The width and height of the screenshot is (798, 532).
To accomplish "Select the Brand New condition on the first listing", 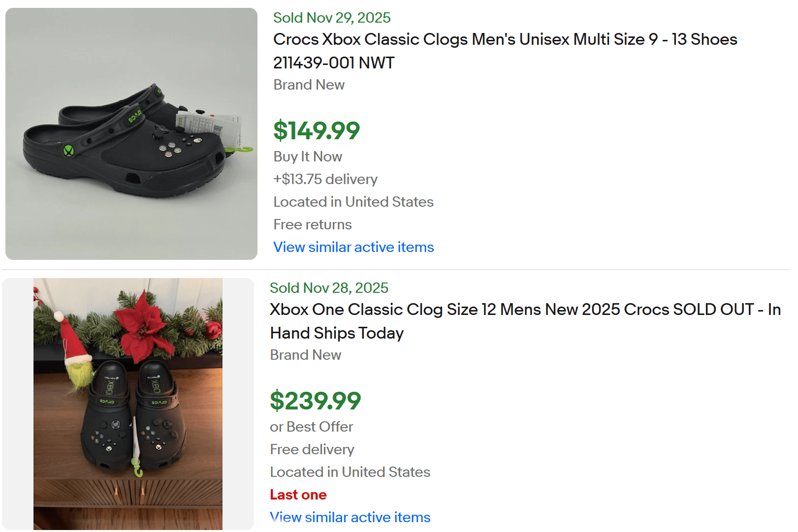I will pos(309,85).
